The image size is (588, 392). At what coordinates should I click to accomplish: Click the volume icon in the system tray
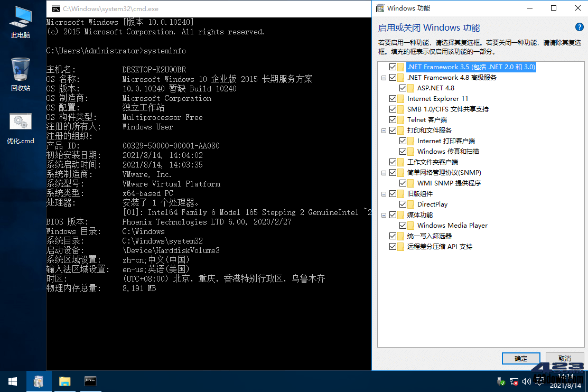tap(526, 381)
